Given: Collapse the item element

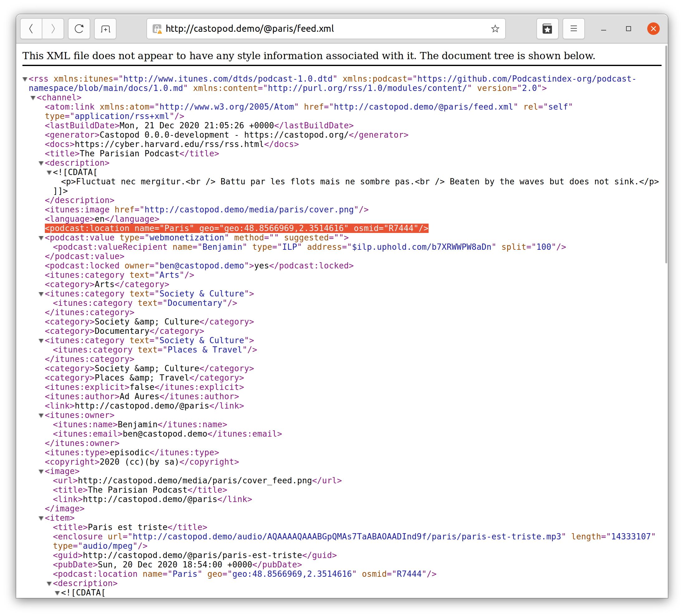Looking at the screenshot, I should [x=41, y=519].
